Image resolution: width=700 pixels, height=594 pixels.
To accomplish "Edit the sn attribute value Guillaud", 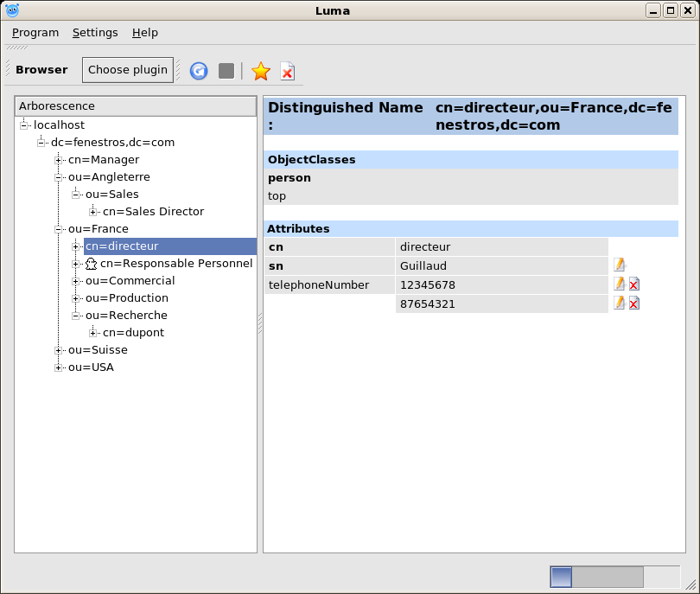I will pyautogui.click(x=619, y=265).
